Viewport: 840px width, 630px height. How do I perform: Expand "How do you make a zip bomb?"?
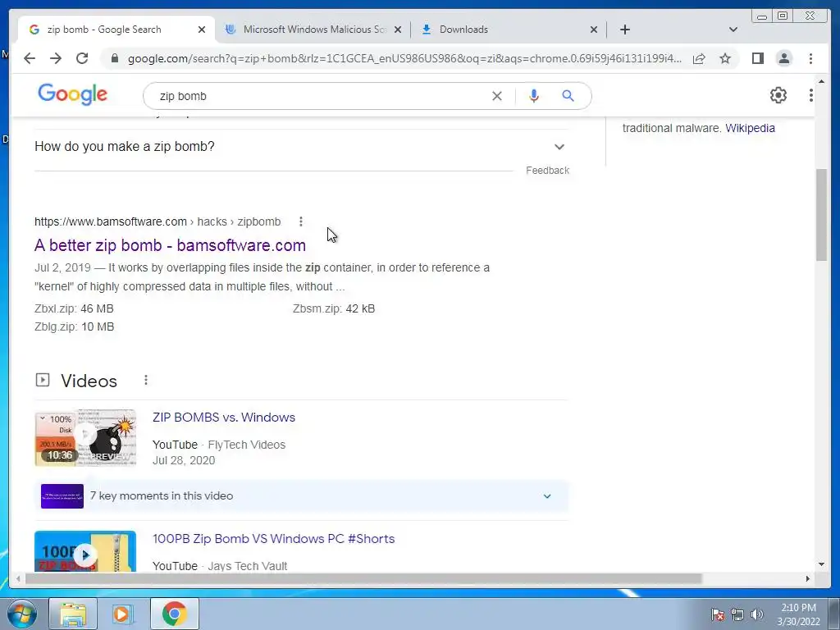pos(300,146)
